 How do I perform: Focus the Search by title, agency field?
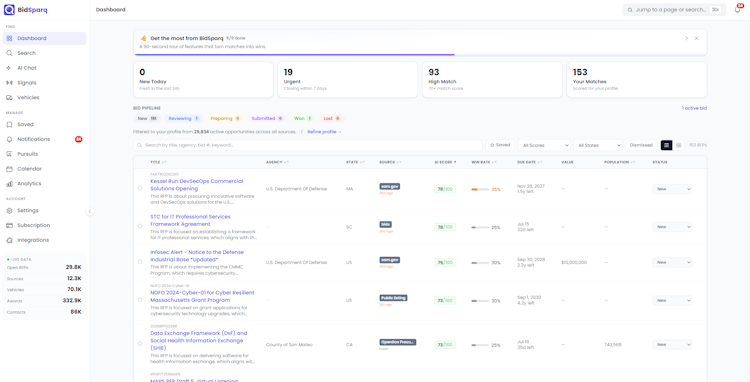tap(308, 145)
